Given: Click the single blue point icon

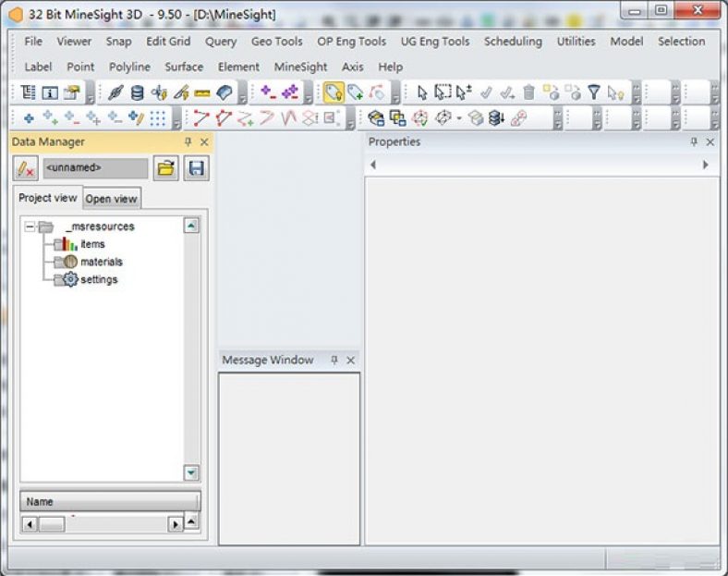Looking at the screenshot, I should [x=29, y=118].
